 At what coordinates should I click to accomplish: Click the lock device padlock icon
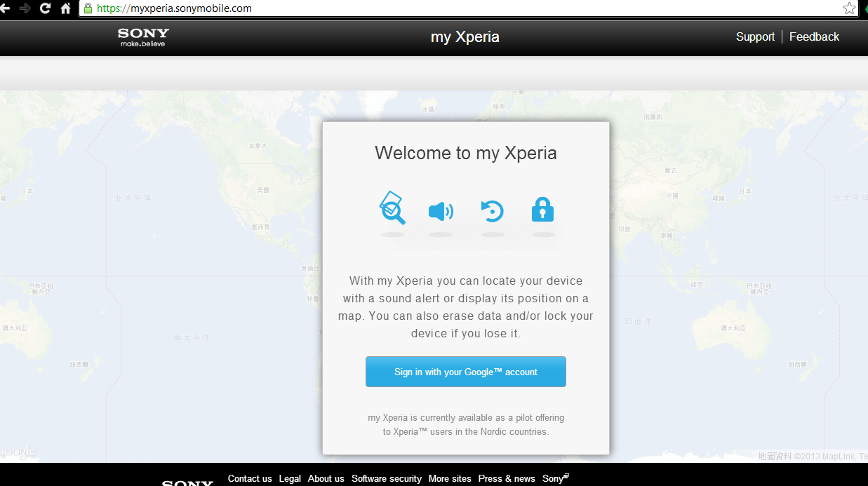542,210
